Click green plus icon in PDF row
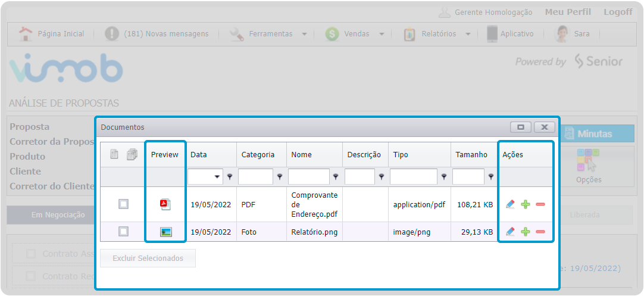Screen dimensions: 644x296 526,204
